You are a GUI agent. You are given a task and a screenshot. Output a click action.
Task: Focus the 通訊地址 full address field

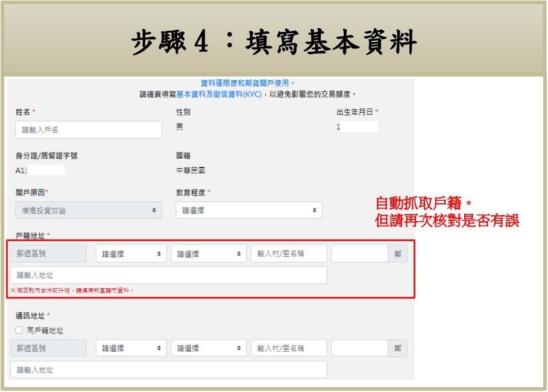click(169, 370)
